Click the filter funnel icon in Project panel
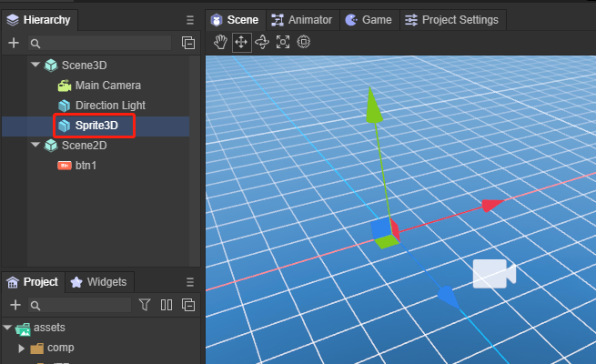Image resolution: width=596 pixels, height=364 pixels. (x=145, y=306)
